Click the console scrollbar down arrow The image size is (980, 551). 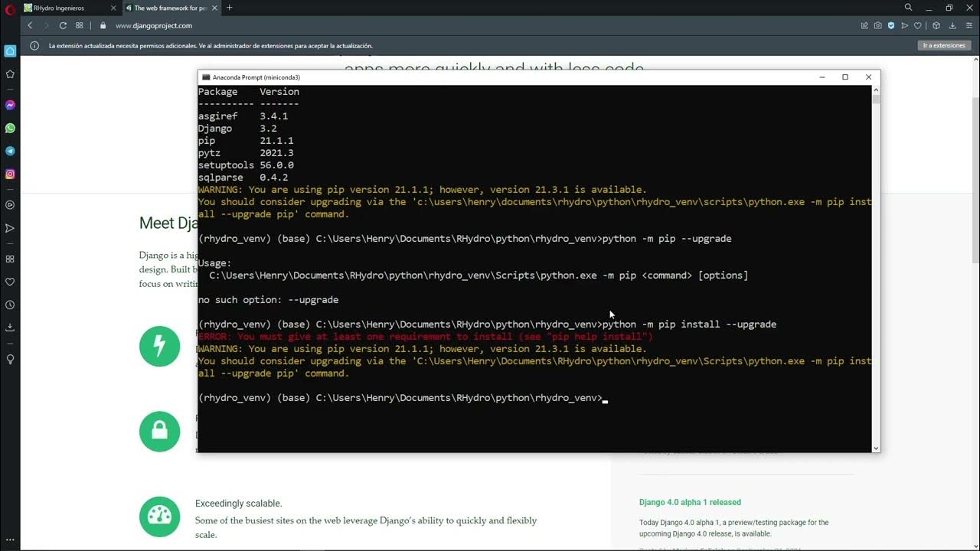click(876, 448)
